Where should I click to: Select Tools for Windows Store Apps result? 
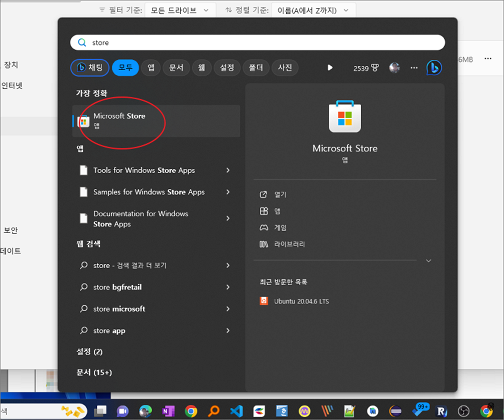click(x=144, y=170)
